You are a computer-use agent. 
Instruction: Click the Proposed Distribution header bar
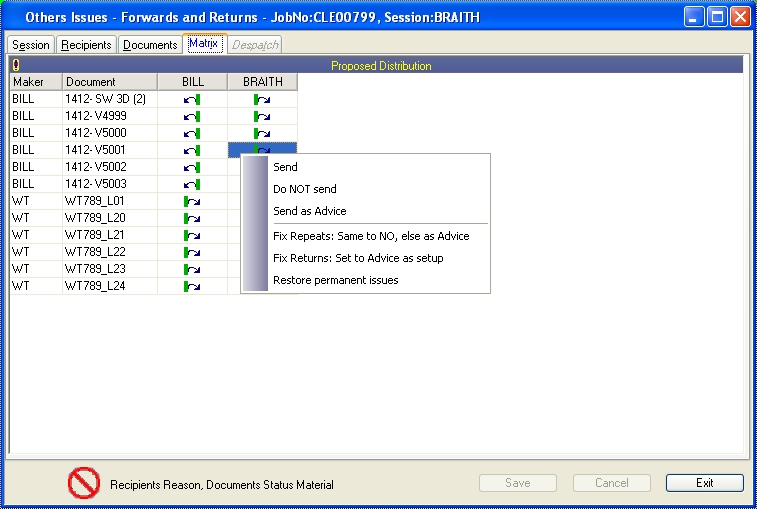[x=377, y=65]
